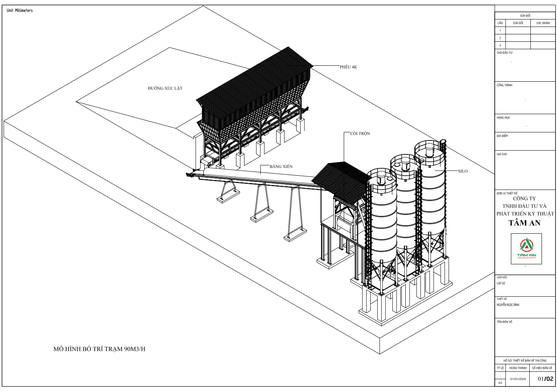
Task: Click the CHỦ ĐẦU TƯ field
Action: 504,53
